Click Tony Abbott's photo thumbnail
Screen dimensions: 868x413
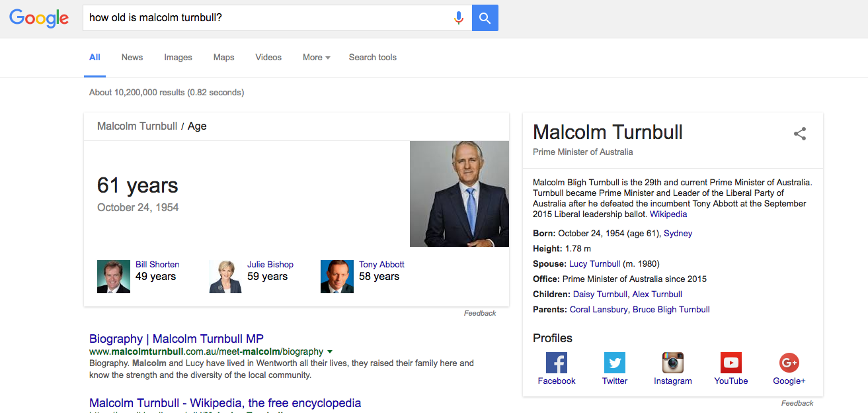[x=337, y=277]
